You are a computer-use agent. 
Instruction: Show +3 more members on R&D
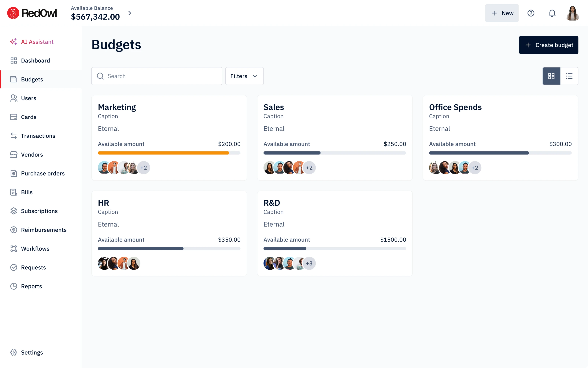[x=309, y=263]
